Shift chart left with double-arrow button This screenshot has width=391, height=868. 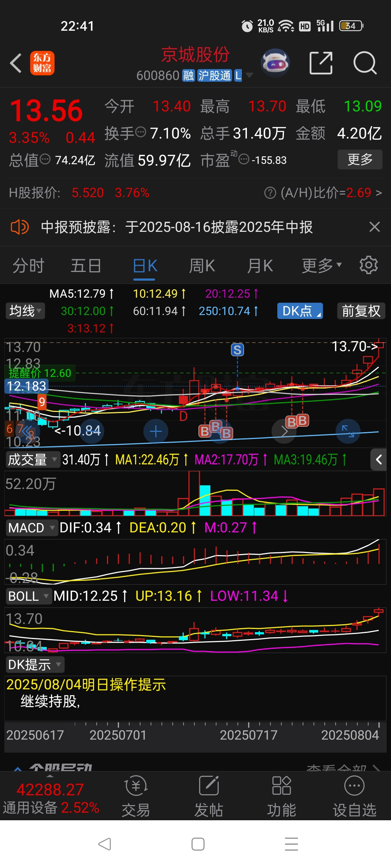(x=28, y=431)
